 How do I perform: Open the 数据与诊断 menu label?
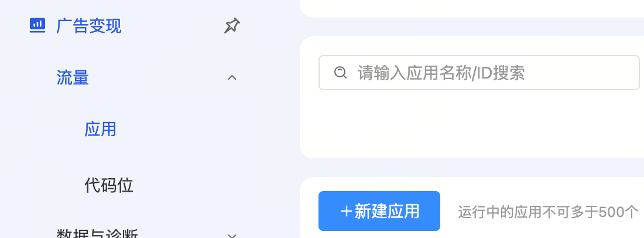[x=97, y=233]
